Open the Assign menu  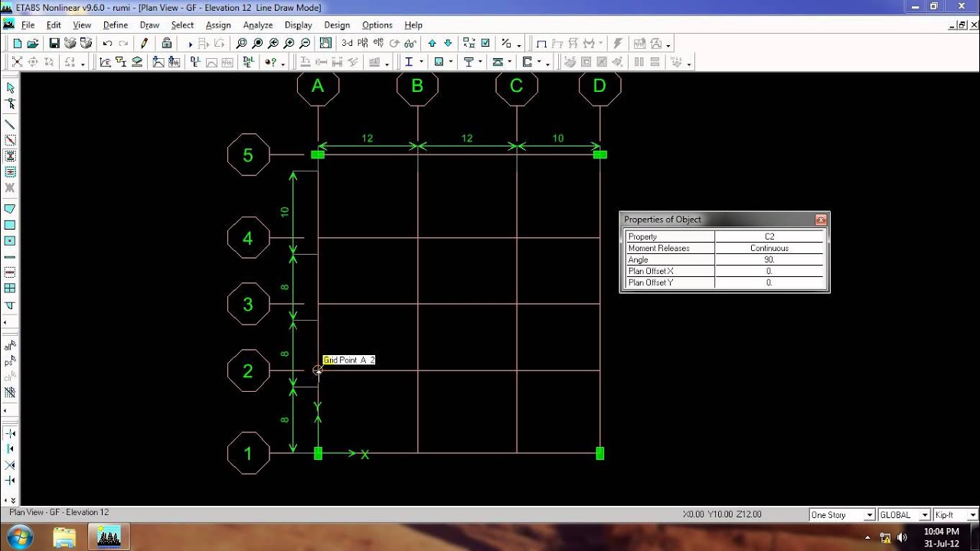coord(218,25)
